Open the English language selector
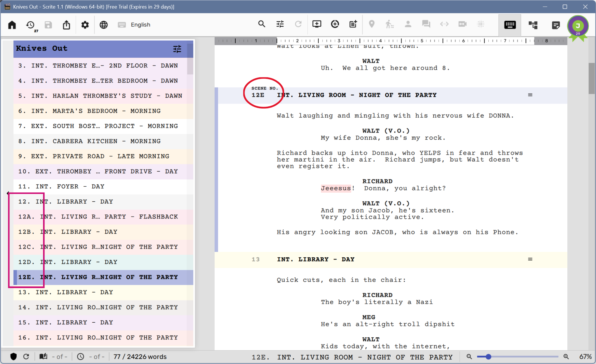The image size is (596, 364). click(141, 25)
